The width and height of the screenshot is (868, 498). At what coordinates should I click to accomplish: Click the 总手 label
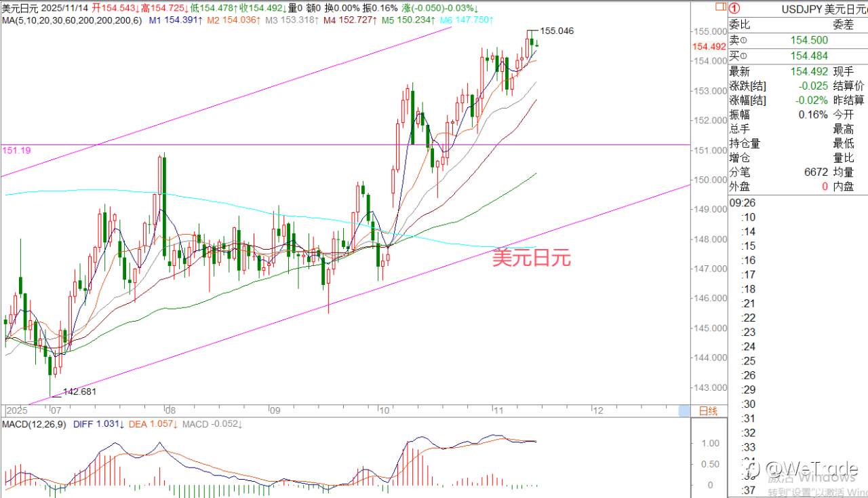(x=741, y=130)
